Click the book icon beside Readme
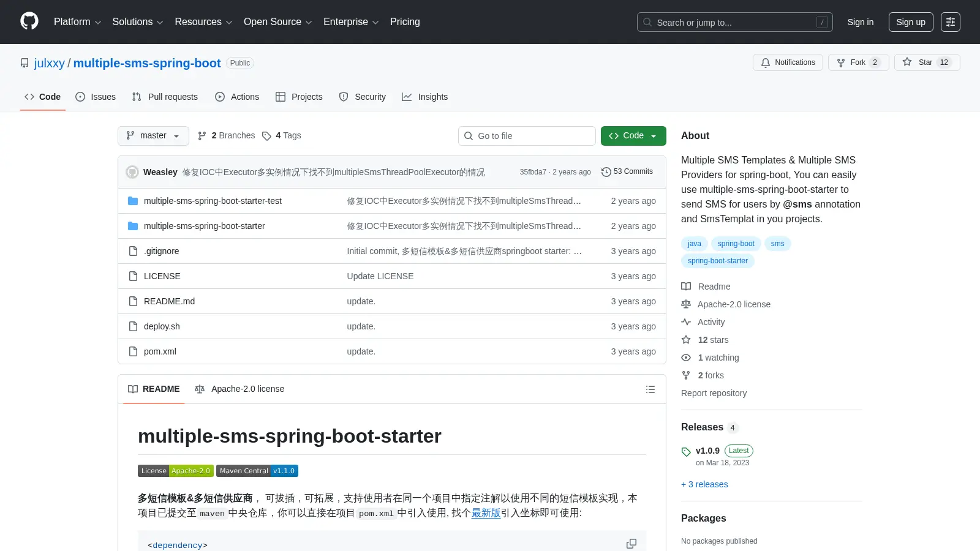Image resolution: width=980 pixels, height=551 pixels. 686,287
